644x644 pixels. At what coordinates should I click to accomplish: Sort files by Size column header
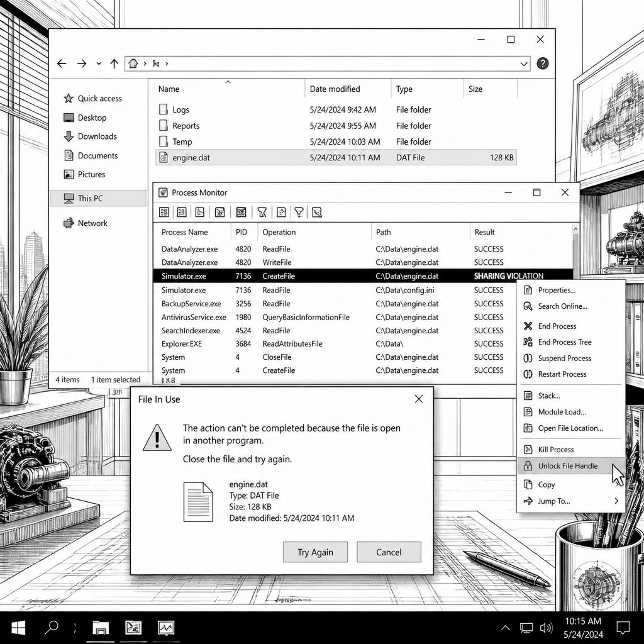[x=475, y=89]
